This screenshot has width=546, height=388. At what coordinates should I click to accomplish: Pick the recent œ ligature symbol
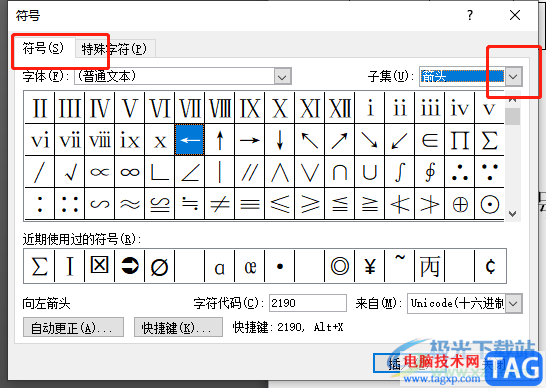(249, 266)
